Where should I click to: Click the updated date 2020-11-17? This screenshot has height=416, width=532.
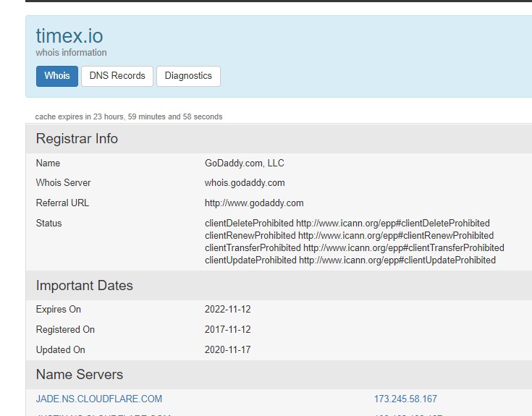point(228,349)
